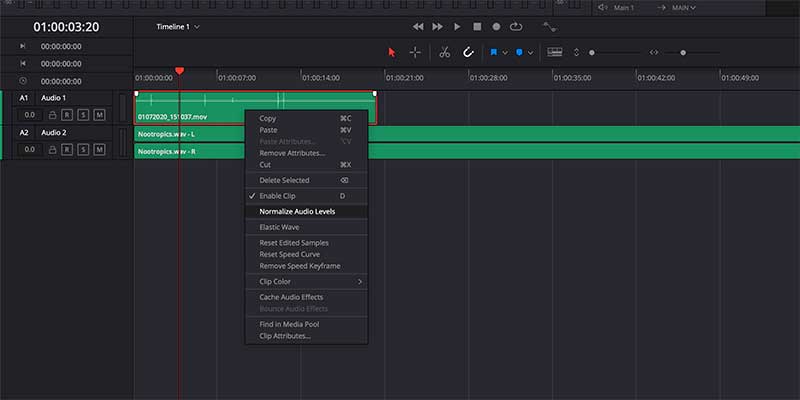Open the MAIN bus output dropdown
Viewport: 800px width, 400px height.
click(683, 8)
